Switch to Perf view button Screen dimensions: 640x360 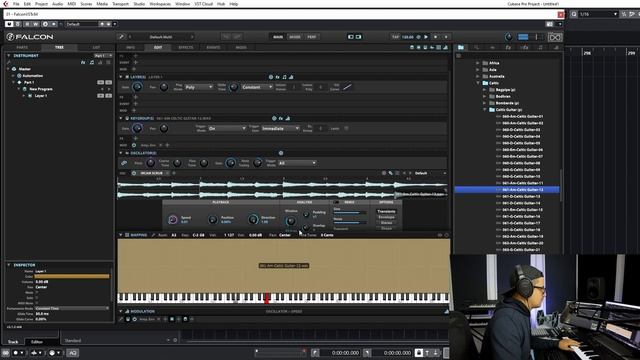[312, 37]
